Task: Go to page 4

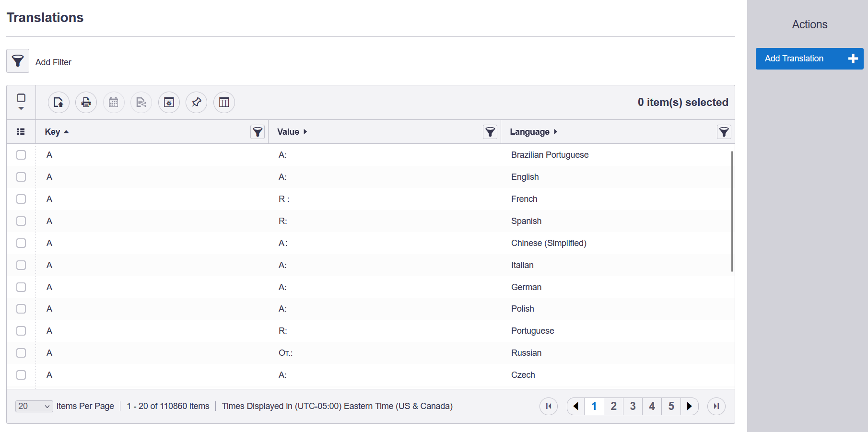Action: [x=652, y=406]
